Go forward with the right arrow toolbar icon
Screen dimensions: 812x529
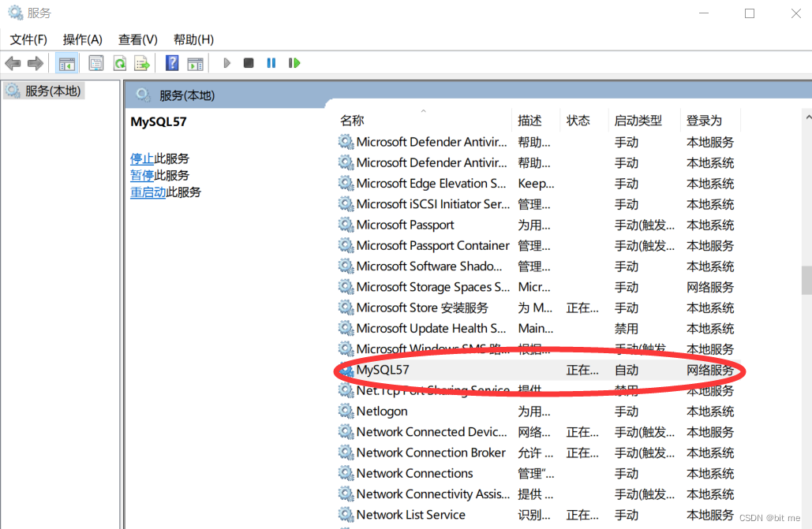(x=36, y=64)
